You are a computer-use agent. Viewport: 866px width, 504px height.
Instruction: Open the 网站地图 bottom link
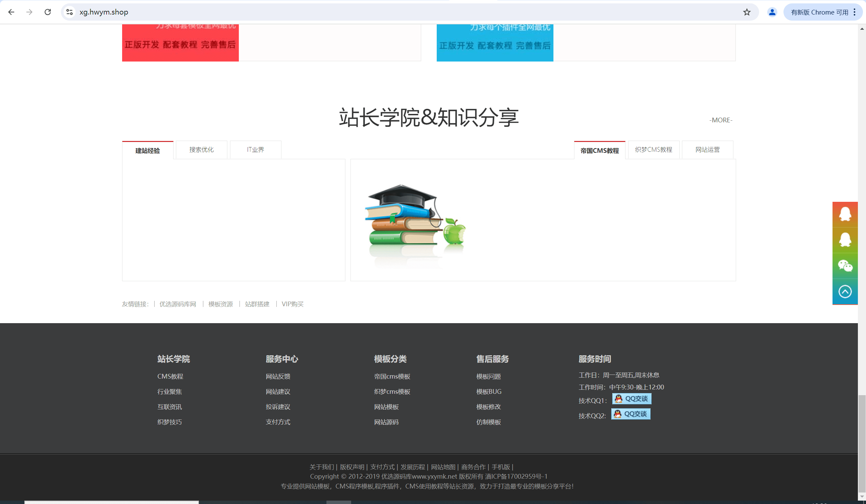[x=443, y=467]
